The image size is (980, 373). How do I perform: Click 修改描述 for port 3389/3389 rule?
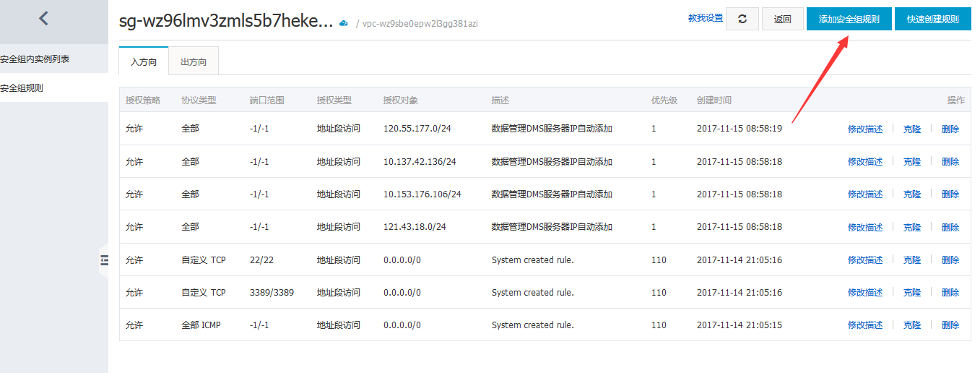pos(865,292)
